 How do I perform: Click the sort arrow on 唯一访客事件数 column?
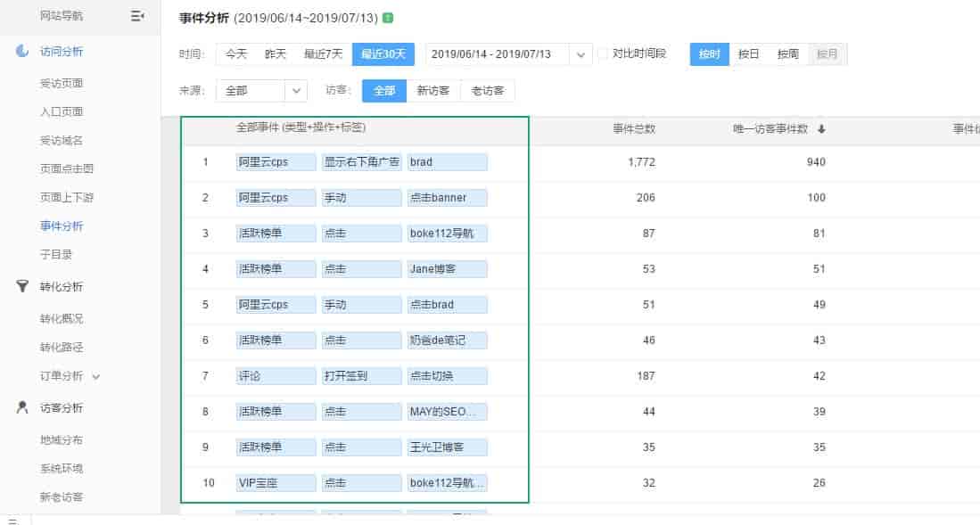point(821,129)
